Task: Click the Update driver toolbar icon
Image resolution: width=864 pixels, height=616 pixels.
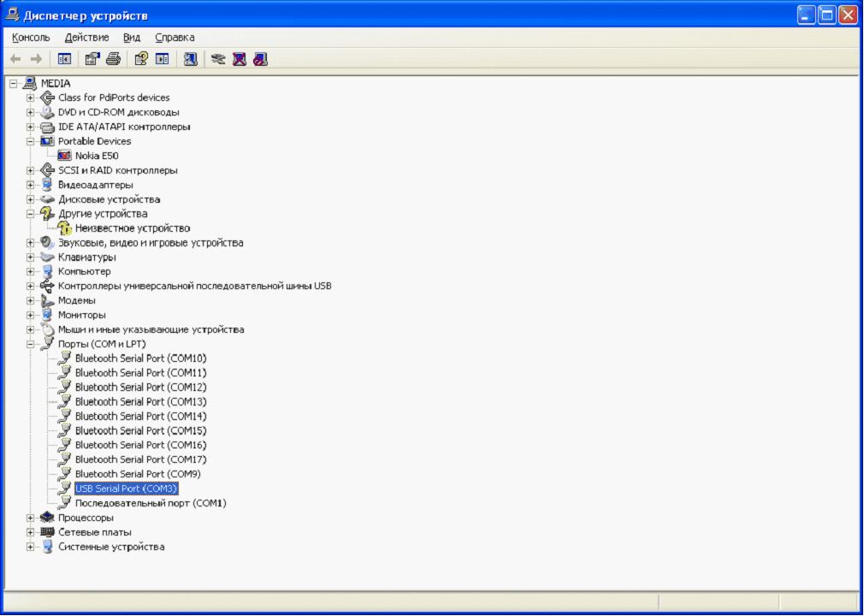Action: tap(218, 59)
